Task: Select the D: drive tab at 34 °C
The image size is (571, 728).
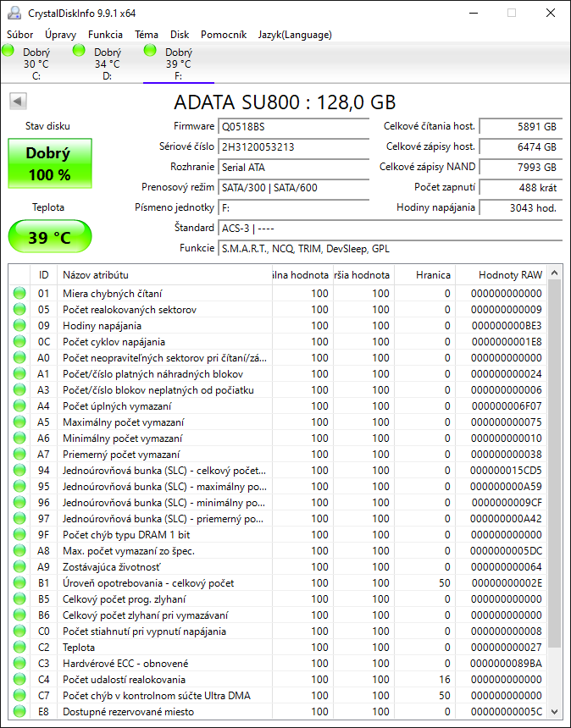Action: coord(108,63)
